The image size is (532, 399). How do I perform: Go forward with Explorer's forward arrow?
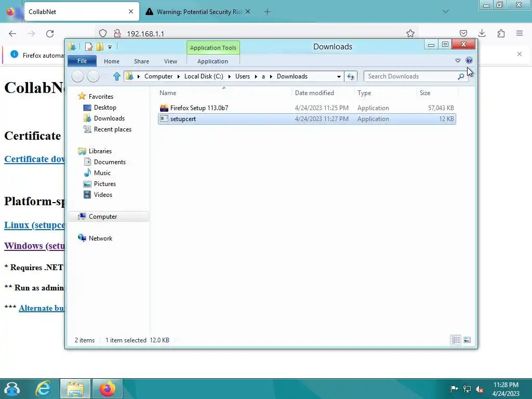(94, 76)
